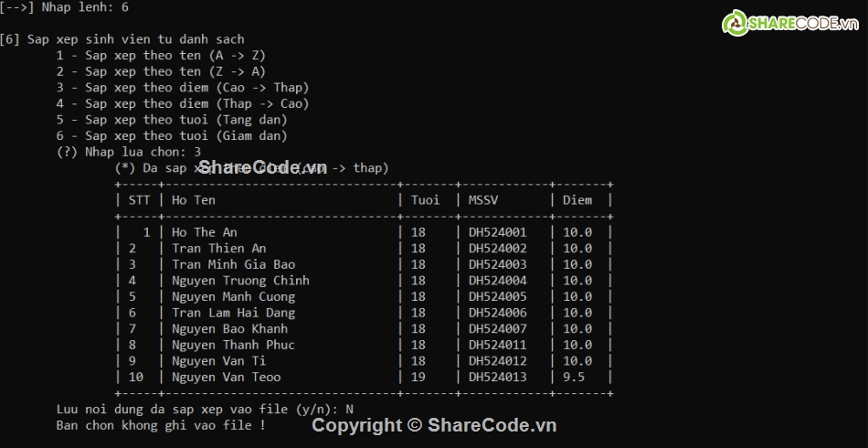Click student ID "DH524012"

coord(498,360)
